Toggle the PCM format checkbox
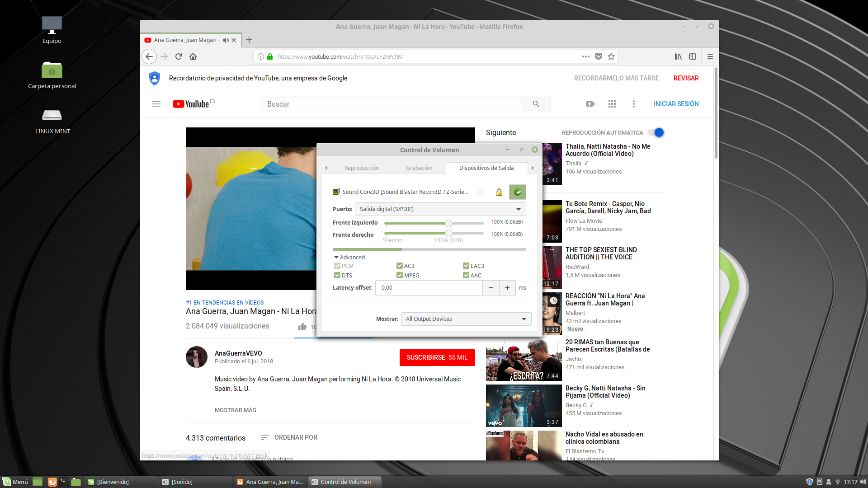The image size is (868, 488). (337, 266)
